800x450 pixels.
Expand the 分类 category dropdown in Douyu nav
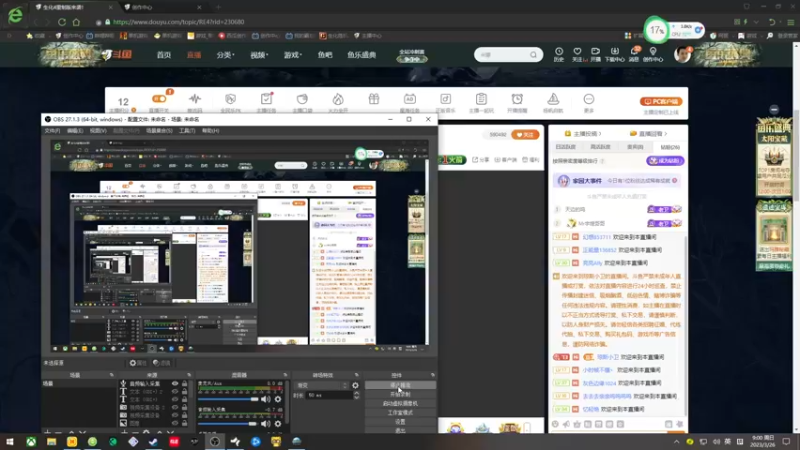click(225, 55)
